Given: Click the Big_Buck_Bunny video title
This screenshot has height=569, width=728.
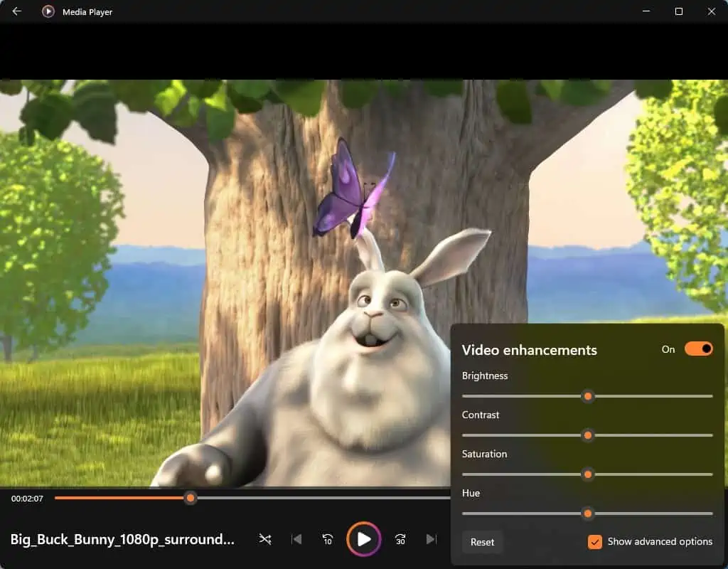Looking at the screenshot, I should tap(122, 539).
